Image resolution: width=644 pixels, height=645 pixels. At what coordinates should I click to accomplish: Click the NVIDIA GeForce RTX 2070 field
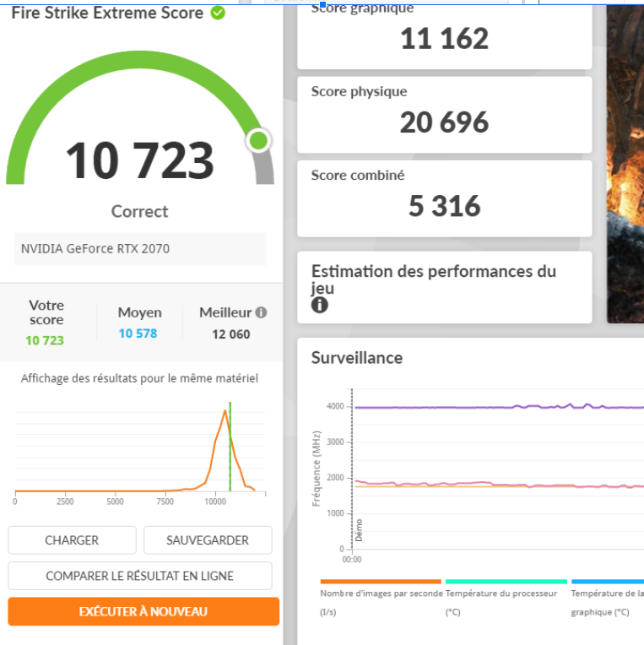pos(140,249)
